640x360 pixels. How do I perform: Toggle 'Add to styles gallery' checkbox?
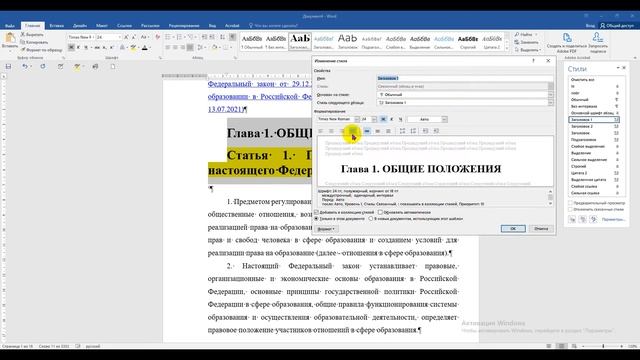coord(317,212)
